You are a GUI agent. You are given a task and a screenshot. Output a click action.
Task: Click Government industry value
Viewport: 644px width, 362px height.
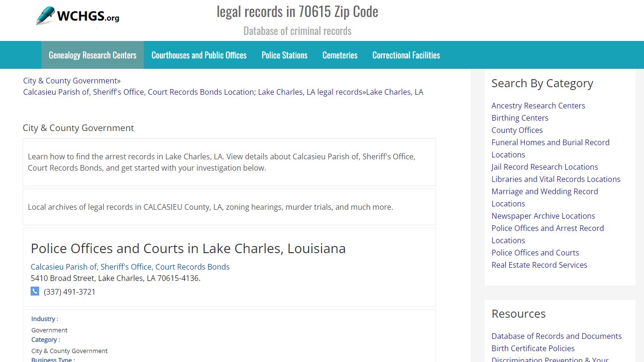click(x=50, y=330)
